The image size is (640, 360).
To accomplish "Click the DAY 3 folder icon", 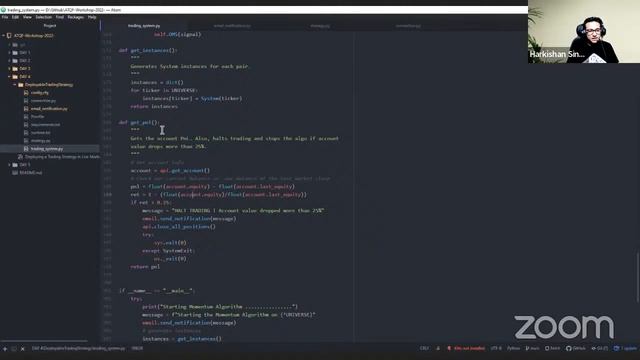I will pos(15,69).
